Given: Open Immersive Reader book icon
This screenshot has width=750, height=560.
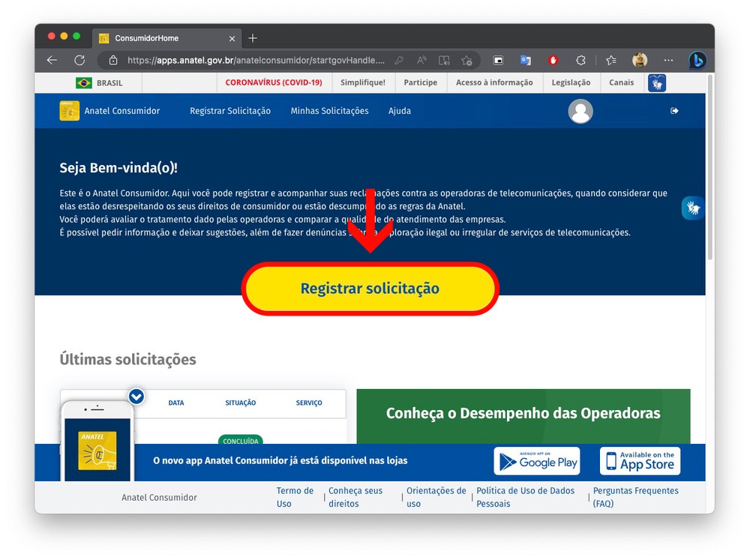Looking at the screenshot, I should [x=444, y=60].
